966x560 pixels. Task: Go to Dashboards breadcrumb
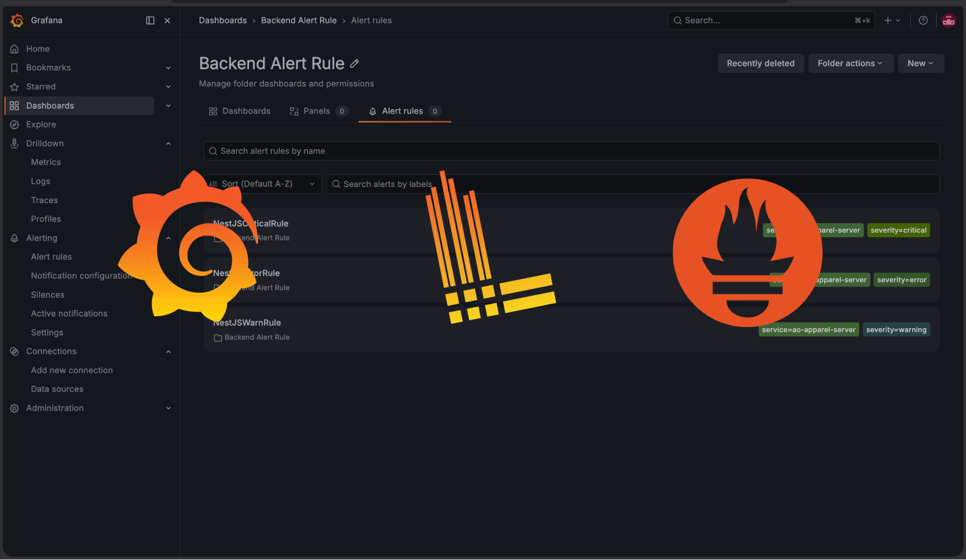(x=222, y=21)
